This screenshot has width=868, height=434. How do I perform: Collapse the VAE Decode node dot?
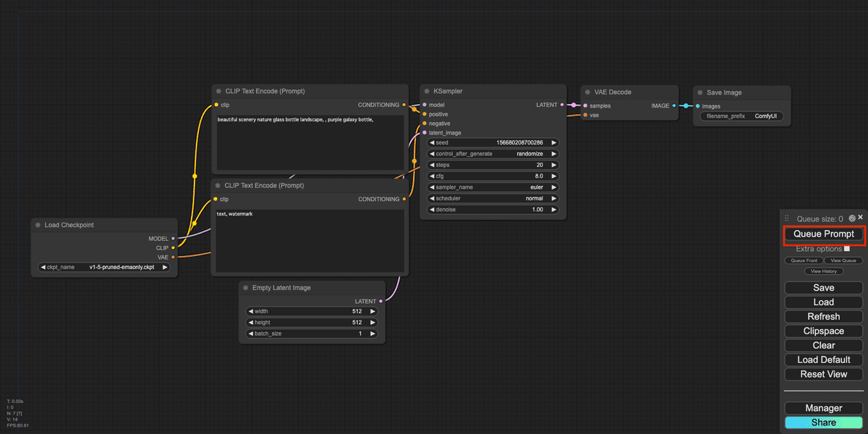pyautogui.click(x=587, y=92)
